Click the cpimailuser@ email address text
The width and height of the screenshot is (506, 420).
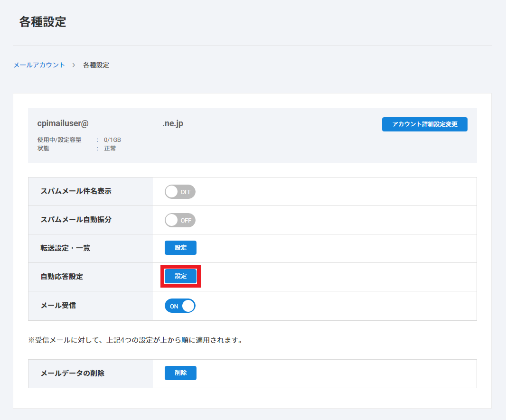coord(63,123)
